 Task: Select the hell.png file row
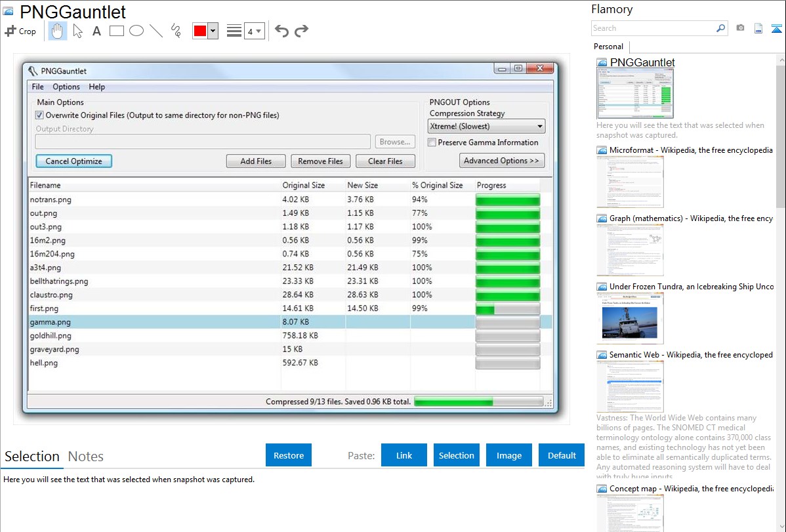(x=290, y=363)
